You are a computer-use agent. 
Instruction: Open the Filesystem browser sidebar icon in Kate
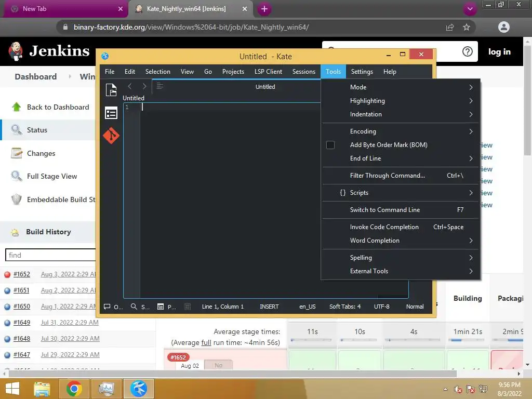pos(111,113)
